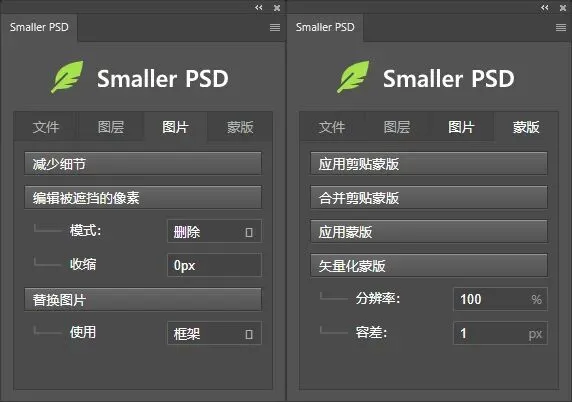Select the right panel's Smaller PSD title tab
572x402 pixels.
tap(325, 27)
